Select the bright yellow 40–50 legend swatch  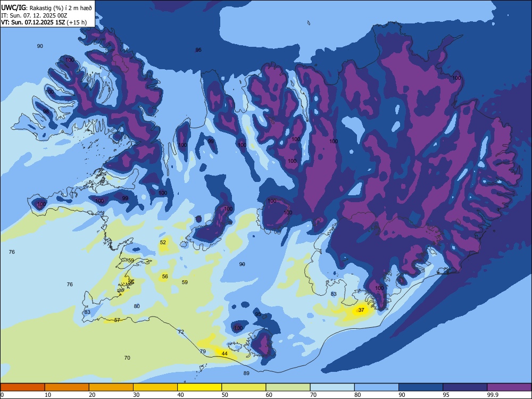pyautogui.click(x=199, y=387)
